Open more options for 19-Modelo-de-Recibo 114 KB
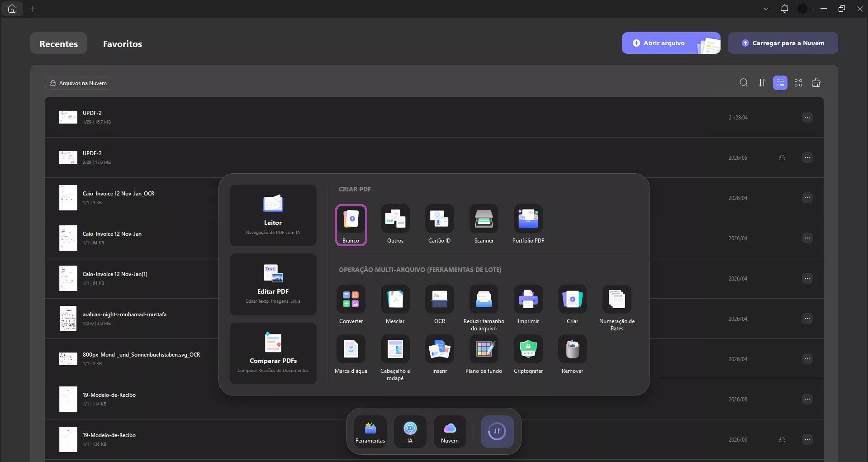The width and height of the screenshot is (868, 462). point(807,399)
